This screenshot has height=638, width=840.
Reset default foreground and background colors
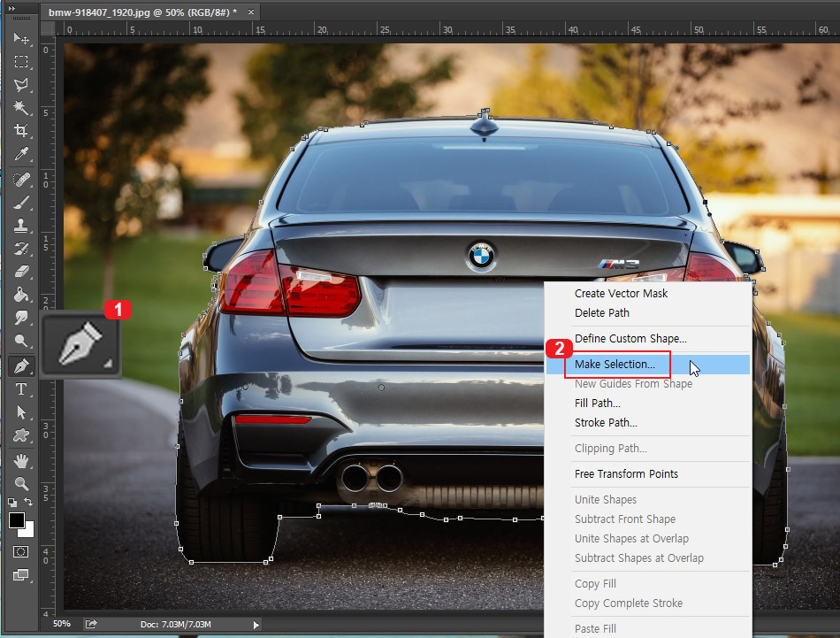point(12,503)
